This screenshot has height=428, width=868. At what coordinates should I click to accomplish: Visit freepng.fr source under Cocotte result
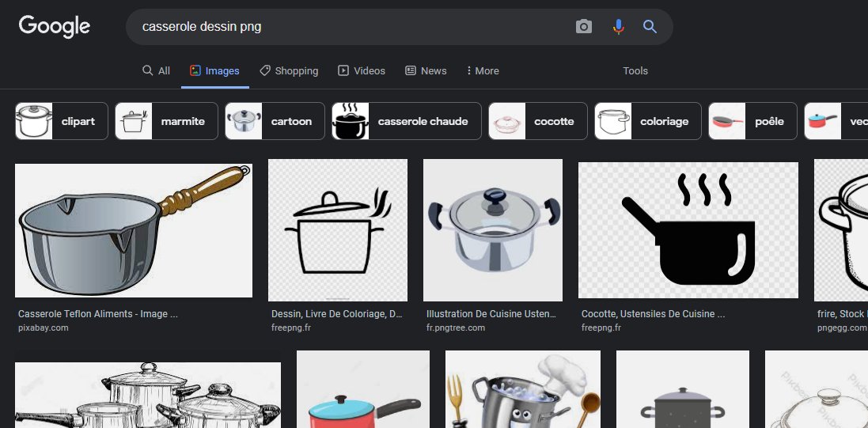tap(601, 328)
